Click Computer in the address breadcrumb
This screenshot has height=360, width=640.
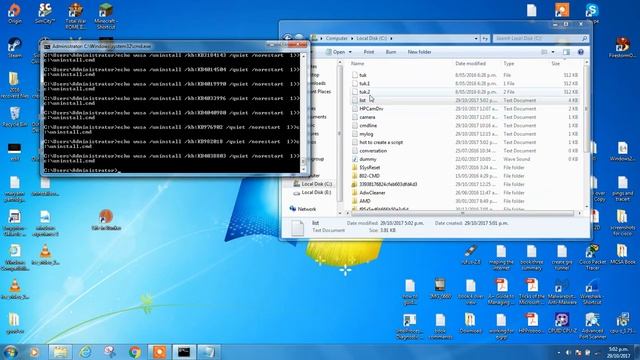coord(337,38)
